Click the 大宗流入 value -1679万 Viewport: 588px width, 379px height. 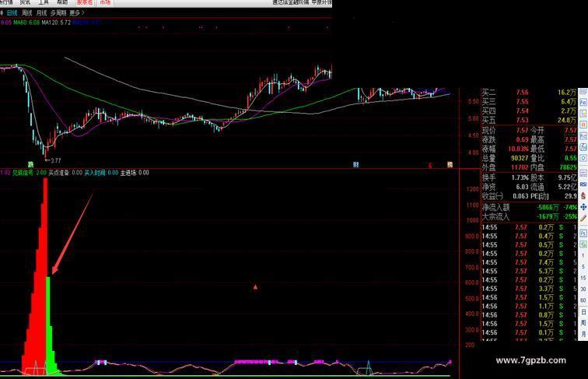point(548,216)
